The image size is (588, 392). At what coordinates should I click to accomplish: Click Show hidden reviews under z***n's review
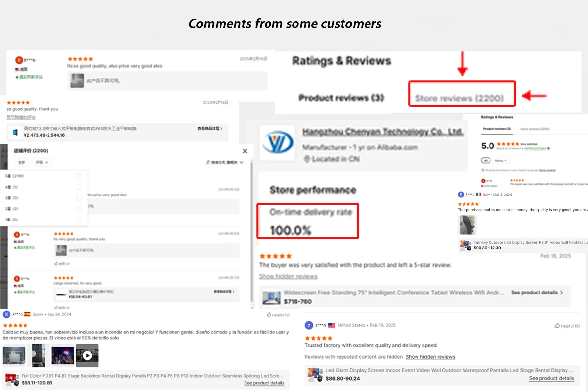point(430,357)
